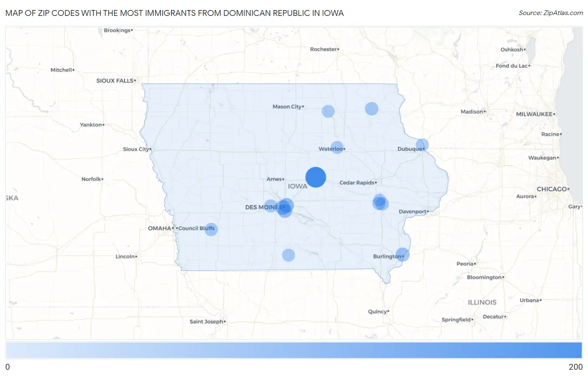Click the DES MOINES city label
Screen dimensions: 588x376
coord(265,207)
